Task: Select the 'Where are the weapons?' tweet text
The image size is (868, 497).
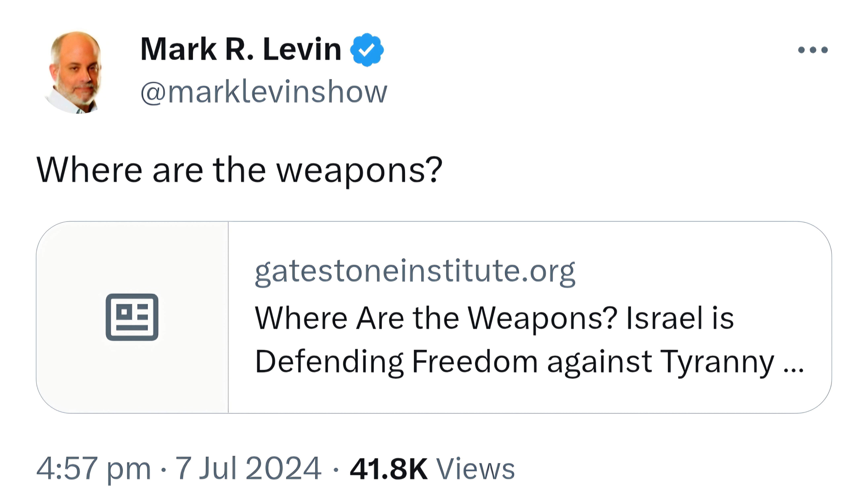Action: pyautogui.click(x=240, y=170)
